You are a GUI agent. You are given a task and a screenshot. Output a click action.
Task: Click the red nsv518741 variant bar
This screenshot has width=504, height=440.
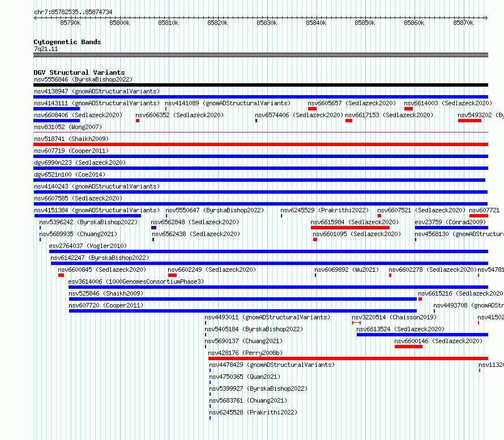coord(260,144)
